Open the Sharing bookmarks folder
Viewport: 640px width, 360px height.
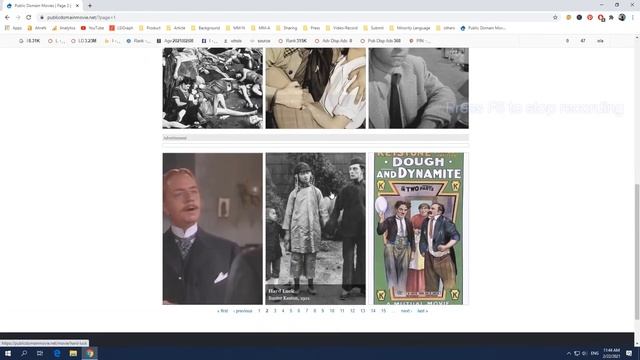pos(287,28)
